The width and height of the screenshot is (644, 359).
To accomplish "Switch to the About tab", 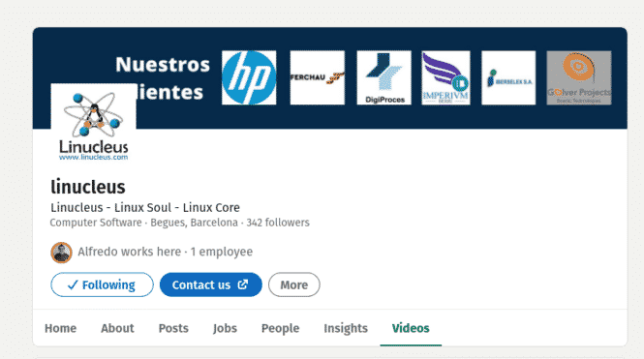I will (x=117, y=328).
